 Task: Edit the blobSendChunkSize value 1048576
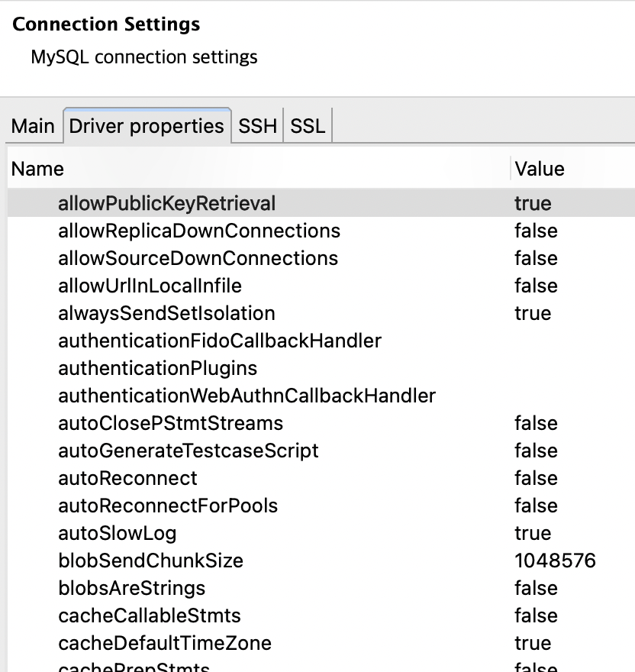[x=555, y=561]
